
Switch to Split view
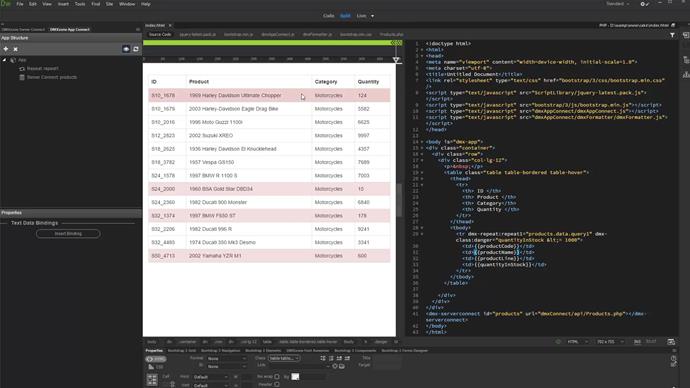click(x=345, y=16)
